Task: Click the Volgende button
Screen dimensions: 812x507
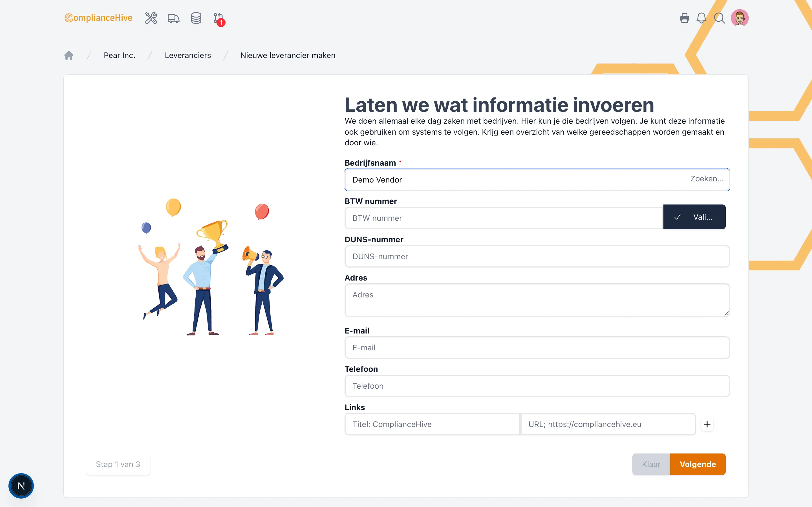Action: click(698, 464)
